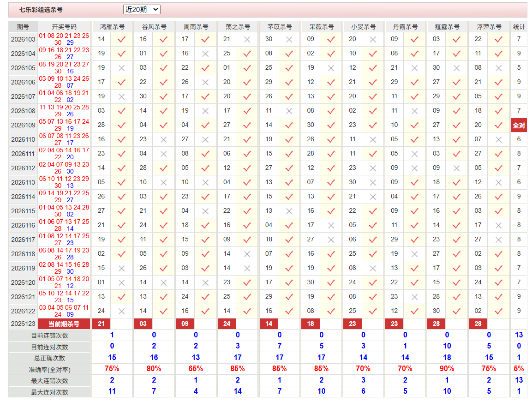Screen dimensions: 532x402
Task: Open the 近20期 period dropdown
Action: (x=142, y=10)
